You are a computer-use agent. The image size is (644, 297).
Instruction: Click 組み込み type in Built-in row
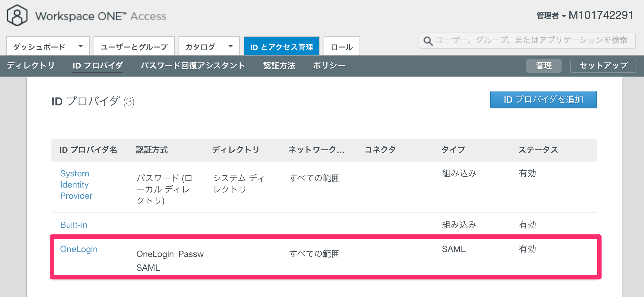pos(459,224)
